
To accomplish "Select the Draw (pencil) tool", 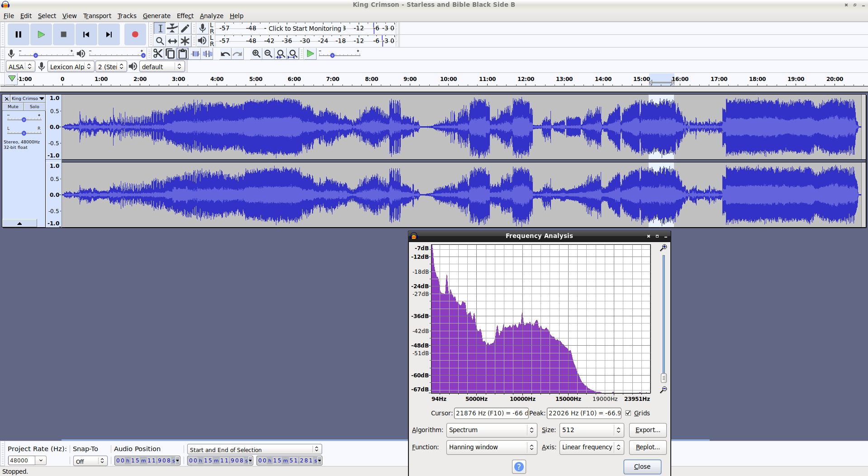I will click(x=185, y=29).
